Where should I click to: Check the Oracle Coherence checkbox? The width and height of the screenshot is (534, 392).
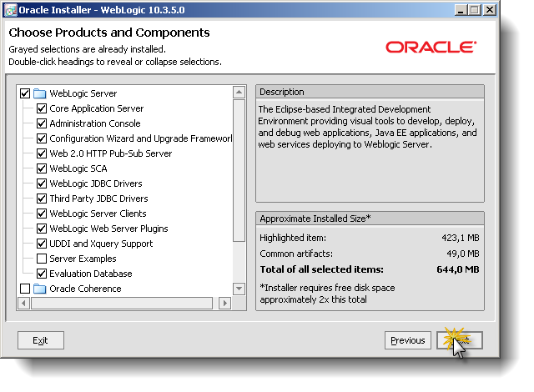point(25,289)
